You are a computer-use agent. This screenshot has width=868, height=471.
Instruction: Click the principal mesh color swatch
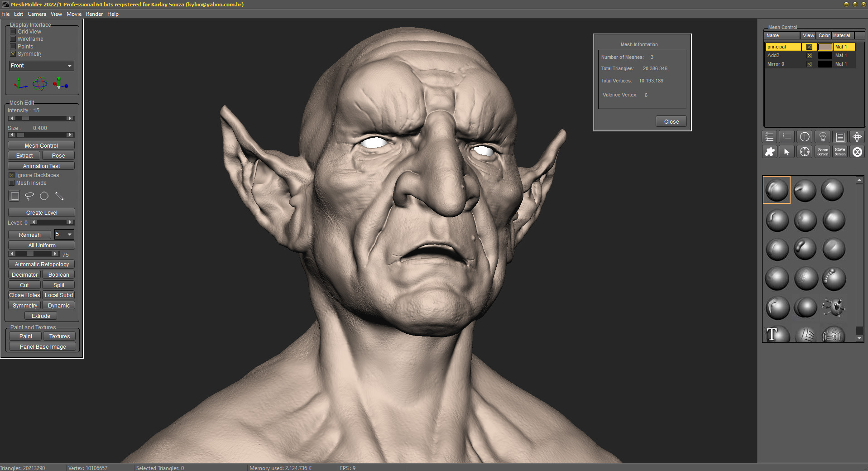click(x=825, y=47)
